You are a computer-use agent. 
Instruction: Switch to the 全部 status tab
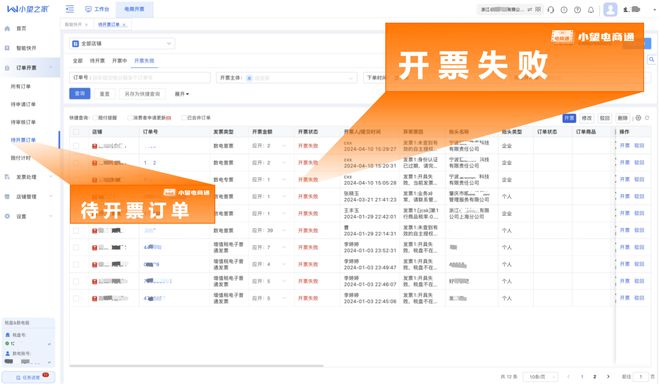(x=78, y=61)
